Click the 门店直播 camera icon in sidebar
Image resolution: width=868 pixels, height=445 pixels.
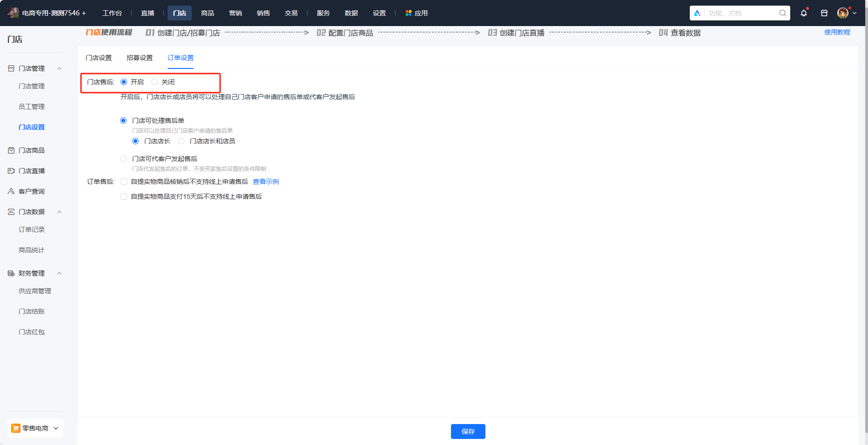[x=11, y=171]
